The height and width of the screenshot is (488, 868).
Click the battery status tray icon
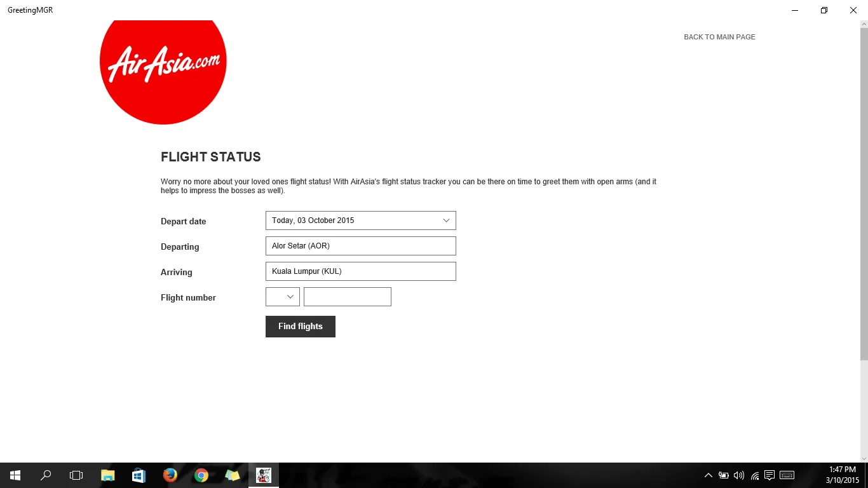pos(724,475)
